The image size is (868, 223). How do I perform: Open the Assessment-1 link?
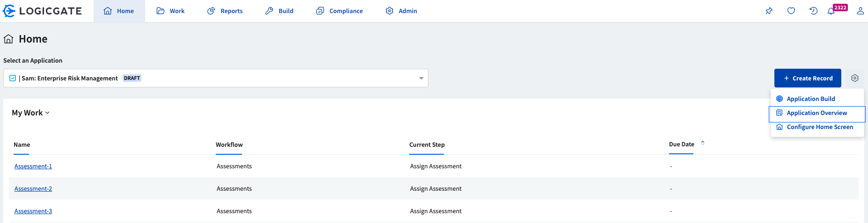point(33,166)
